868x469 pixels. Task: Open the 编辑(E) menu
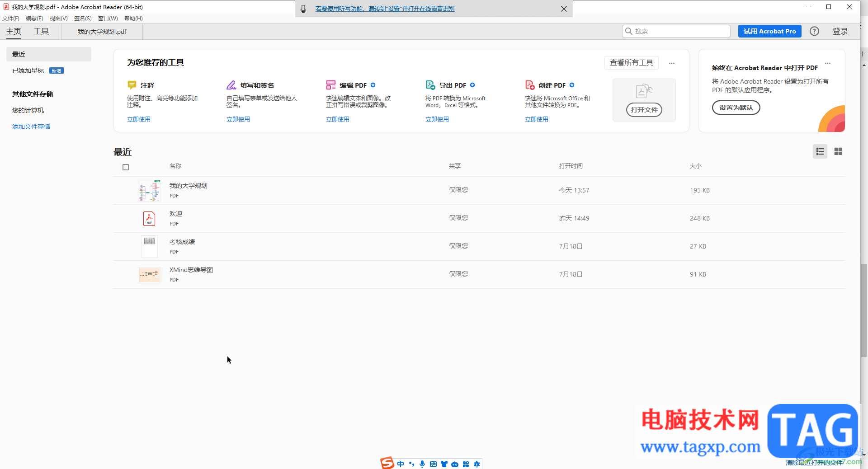coord(34,19)
